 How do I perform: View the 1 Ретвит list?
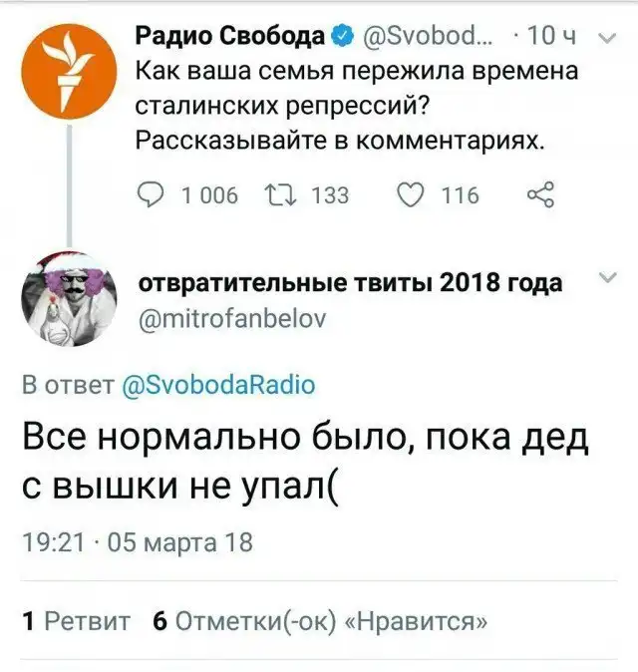(x=76, y=621)
